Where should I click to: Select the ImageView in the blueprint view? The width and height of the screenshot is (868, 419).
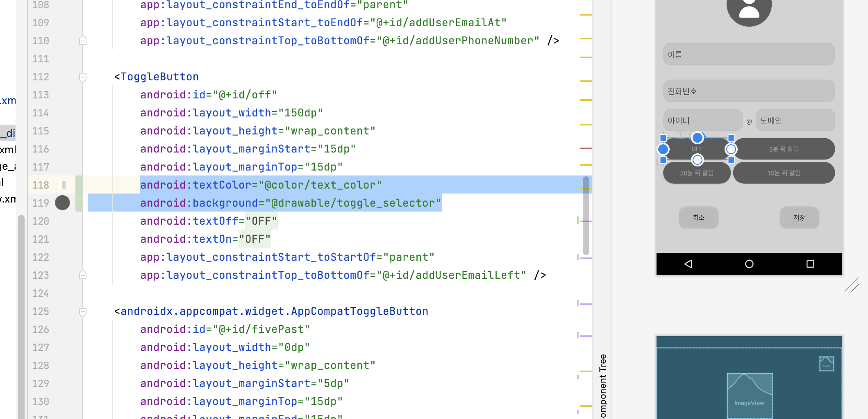click(750, 395)
